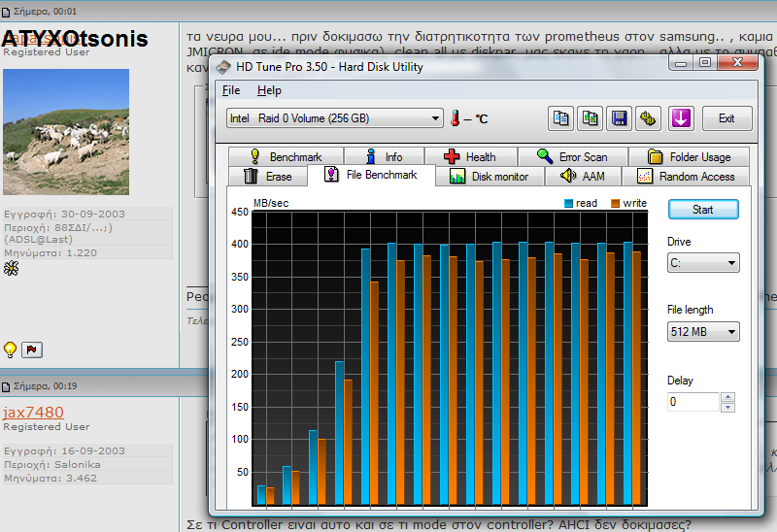Click the orange write legend swatch
Screen dimensions: 777x532
pos(616,203)
